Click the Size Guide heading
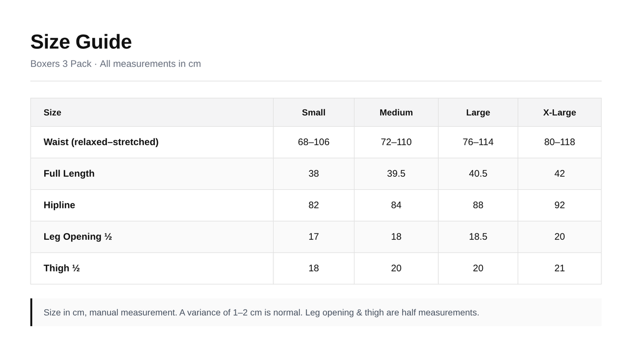The image size is (632, 364). point(81,42)
